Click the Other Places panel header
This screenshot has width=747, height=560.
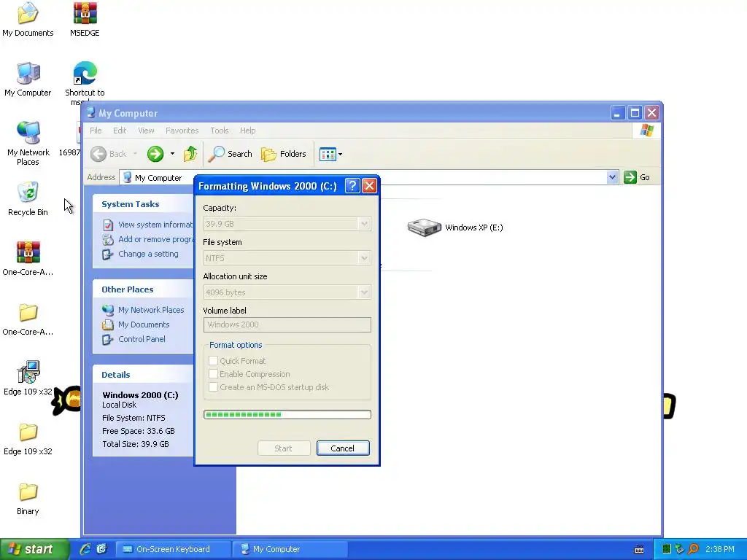click(x=143, y=289)
